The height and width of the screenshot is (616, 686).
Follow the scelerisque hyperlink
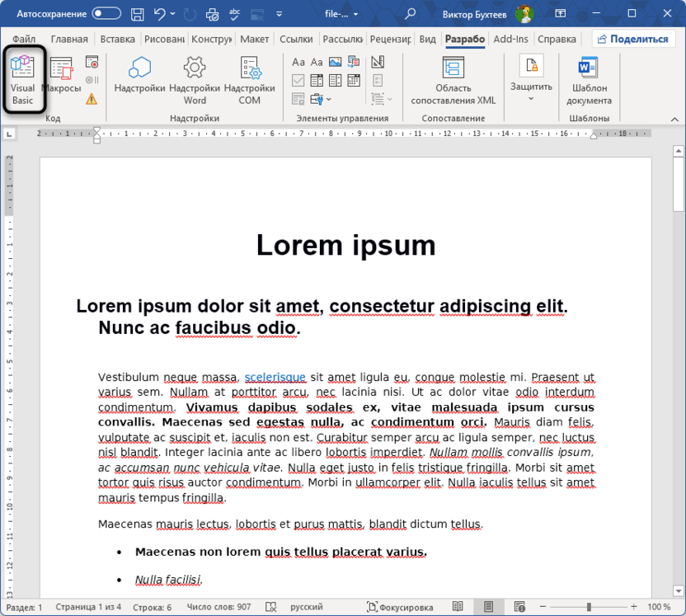click(x=275, y=377)
